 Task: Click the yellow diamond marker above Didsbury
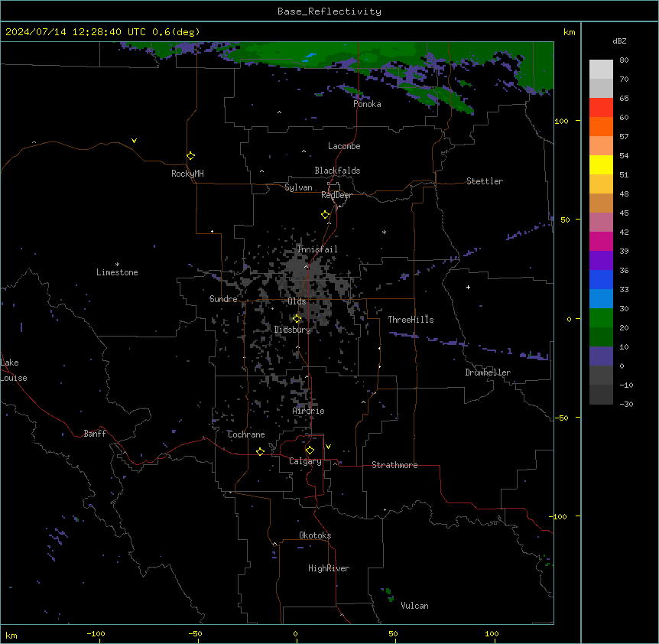point(297,319)
